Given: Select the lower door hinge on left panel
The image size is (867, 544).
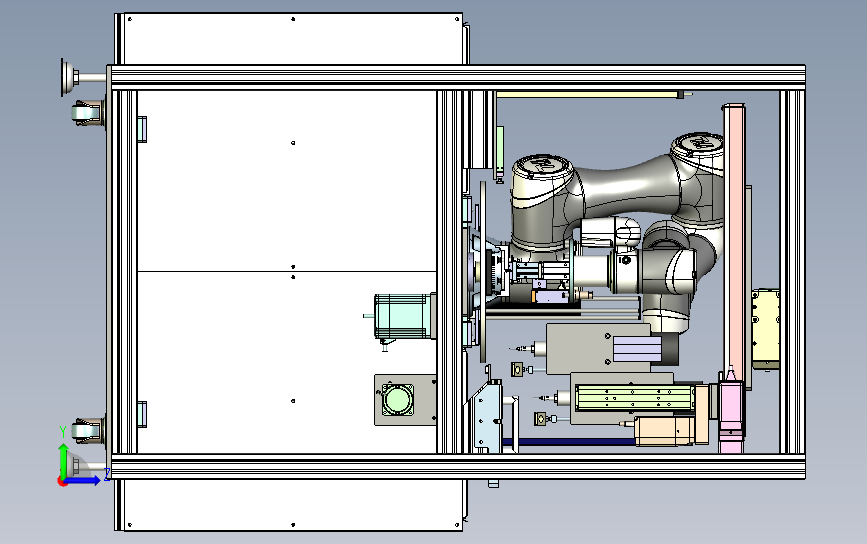Looking at the screenshot, I should 142,415.
